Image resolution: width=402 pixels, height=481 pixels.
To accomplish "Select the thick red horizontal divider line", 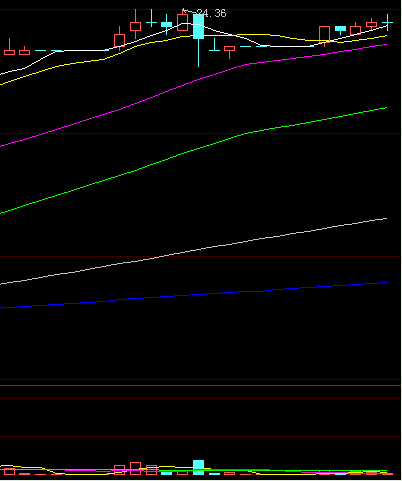I will click(x=201, y=385).
